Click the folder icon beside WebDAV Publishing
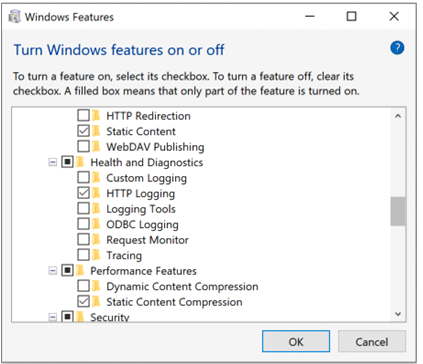 [x=96, y=146]
